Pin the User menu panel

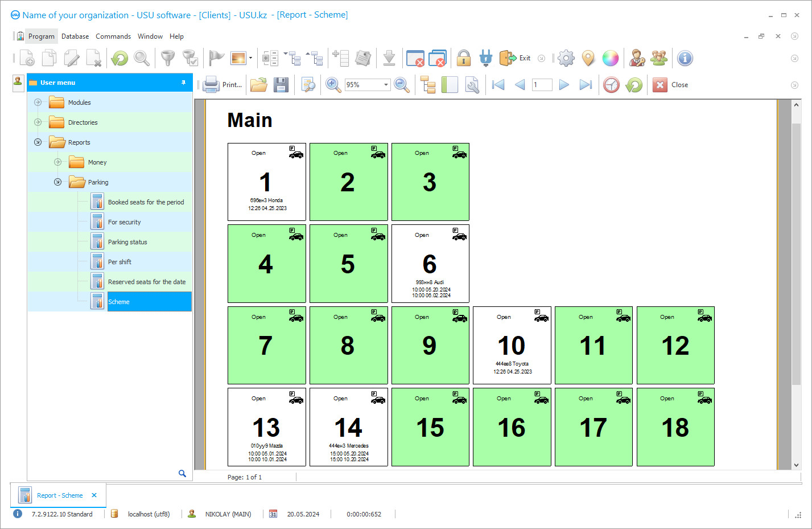[183, 83]
